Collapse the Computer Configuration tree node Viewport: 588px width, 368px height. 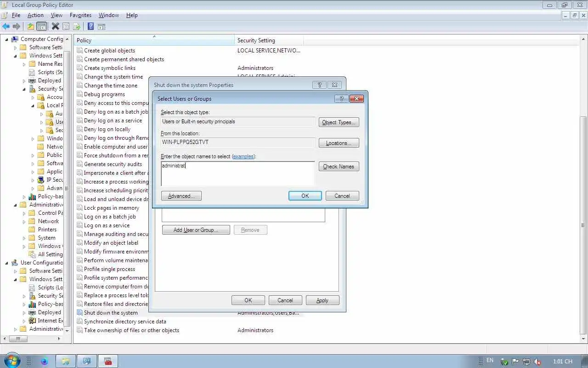(x=7, y=39)
